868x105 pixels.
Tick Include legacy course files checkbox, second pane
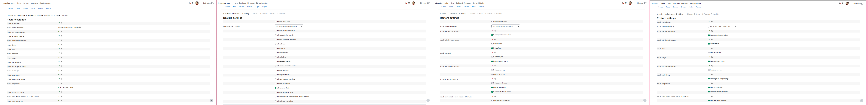point(275,101)
